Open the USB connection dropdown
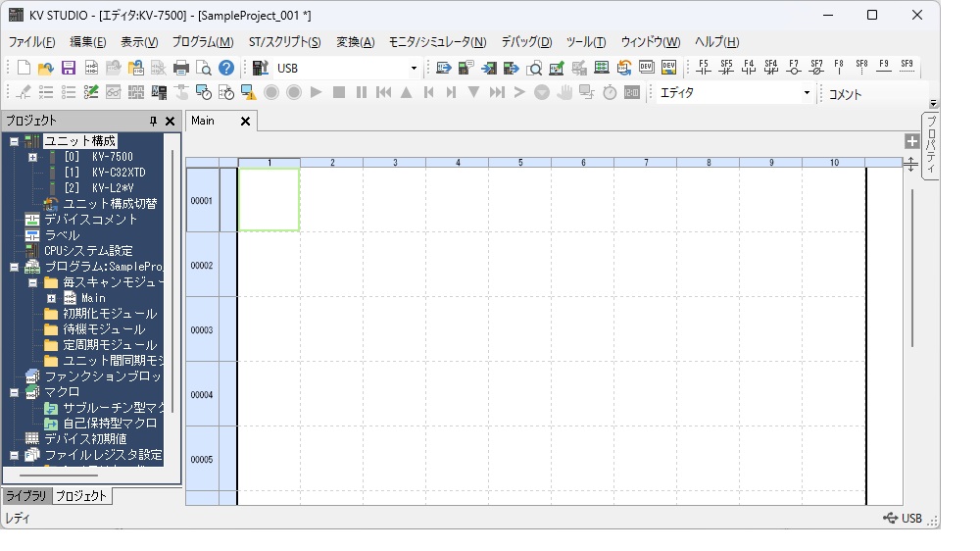The width and height of the screenshot is (980, 551). pyautogui.click(x=414, y=69)
